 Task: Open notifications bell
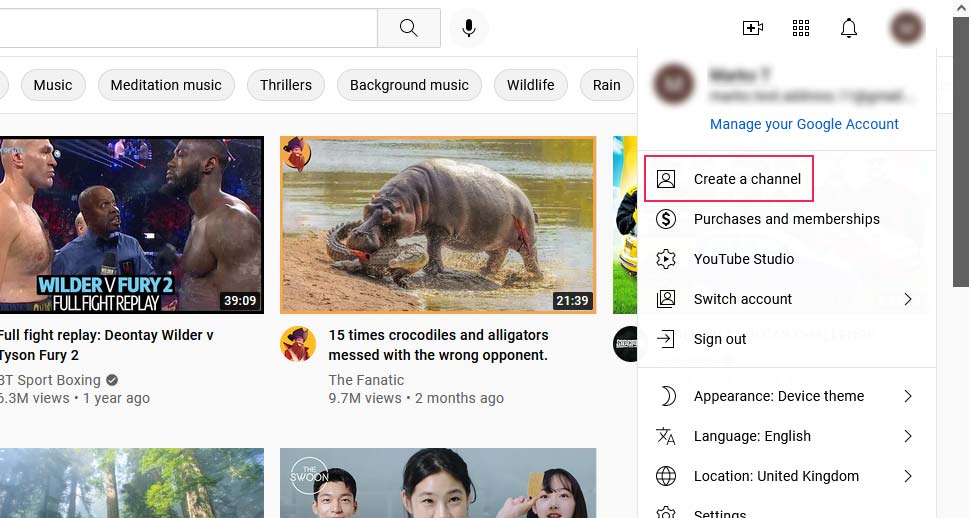[848, 28]
